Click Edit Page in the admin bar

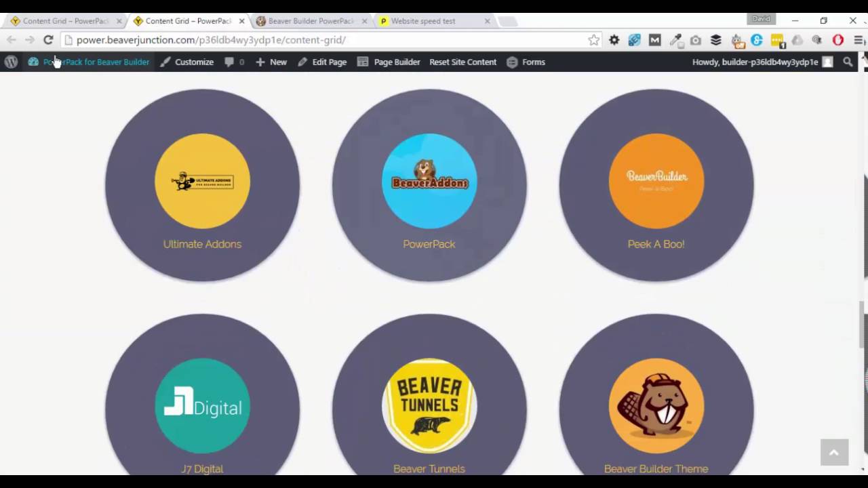point(322,62)
